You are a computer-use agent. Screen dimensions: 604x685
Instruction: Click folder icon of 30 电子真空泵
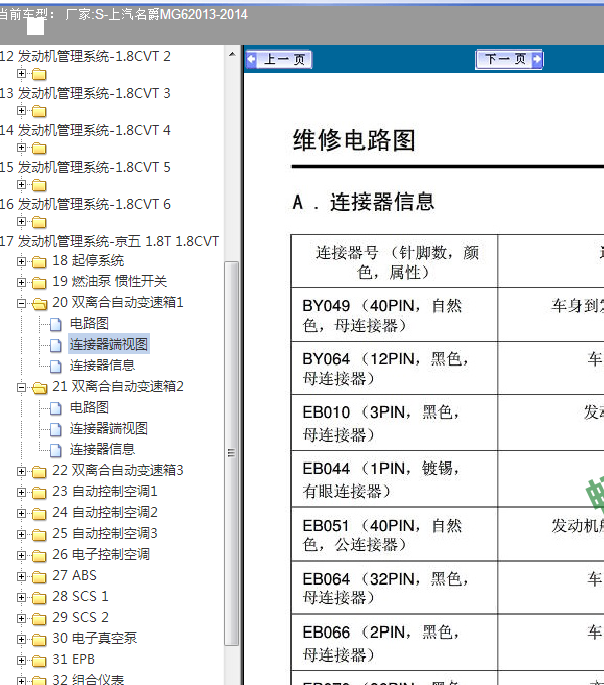39,640
